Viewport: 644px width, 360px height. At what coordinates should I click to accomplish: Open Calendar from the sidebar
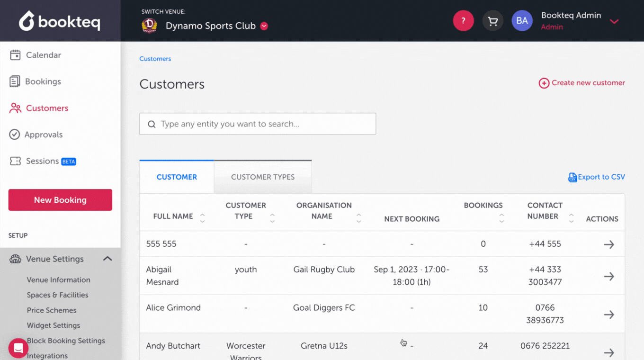(43, 55)
